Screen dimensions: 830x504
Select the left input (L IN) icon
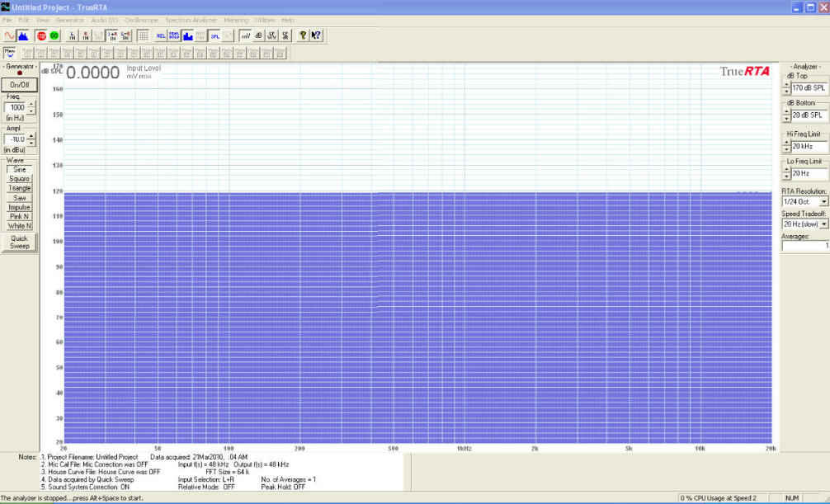73,36
